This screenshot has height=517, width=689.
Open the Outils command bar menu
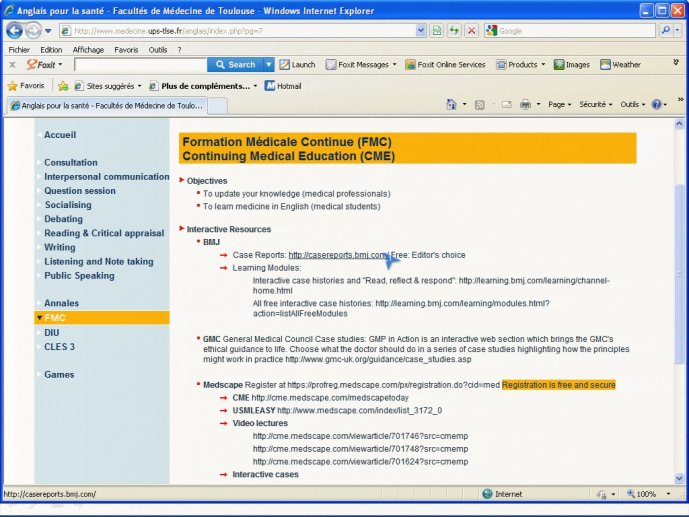[632, 105]
